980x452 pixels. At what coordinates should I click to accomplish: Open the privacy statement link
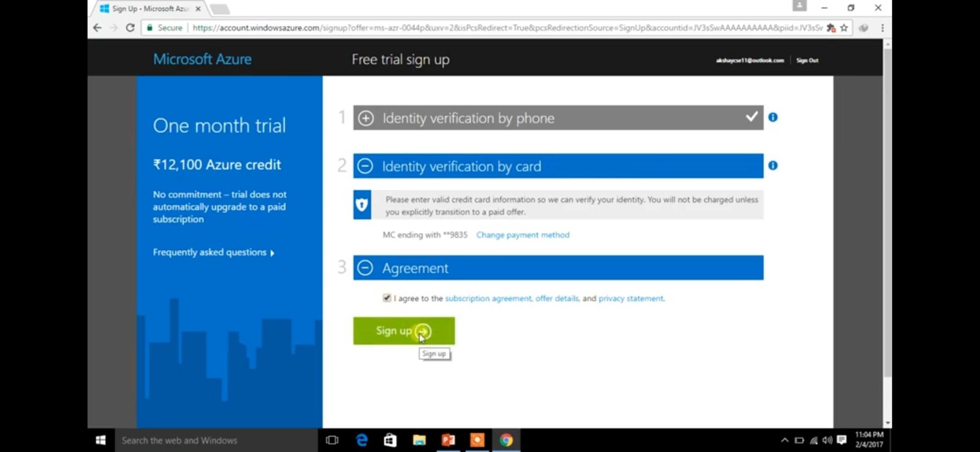click(x=631, y=298)
